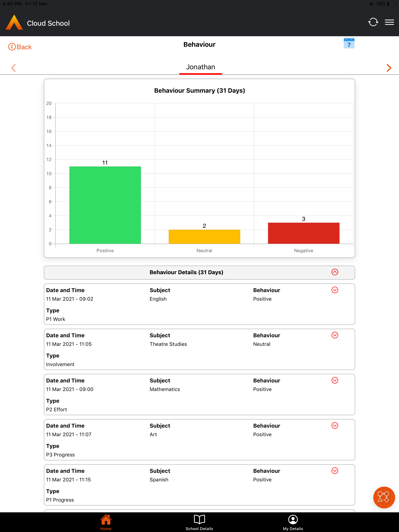
Task: Select the Jonathan student tab
Action: (x=200, y=67)
